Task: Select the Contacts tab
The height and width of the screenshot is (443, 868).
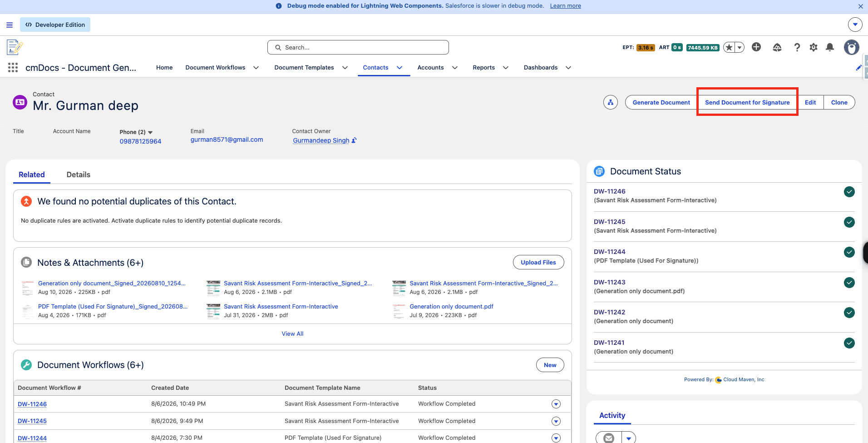Action: pyautogui.click(x=375, y=68)
